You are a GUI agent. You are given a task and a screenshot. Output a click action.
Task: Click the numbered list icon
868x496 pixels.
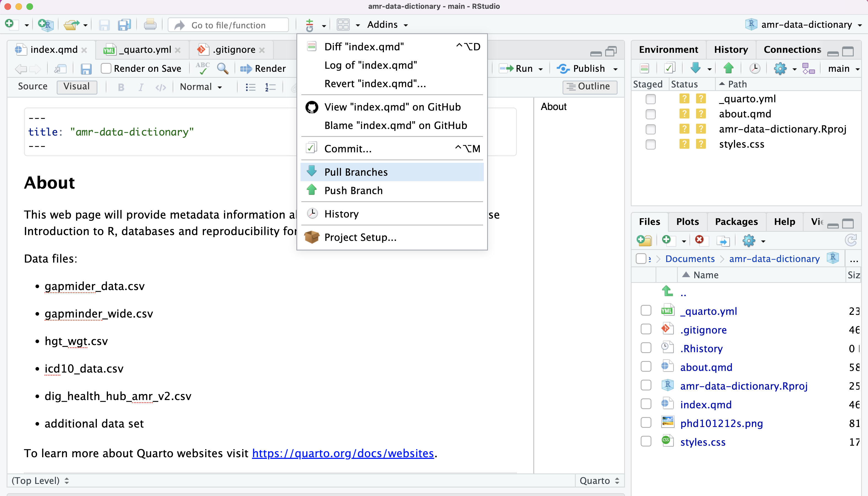point(270,87)
